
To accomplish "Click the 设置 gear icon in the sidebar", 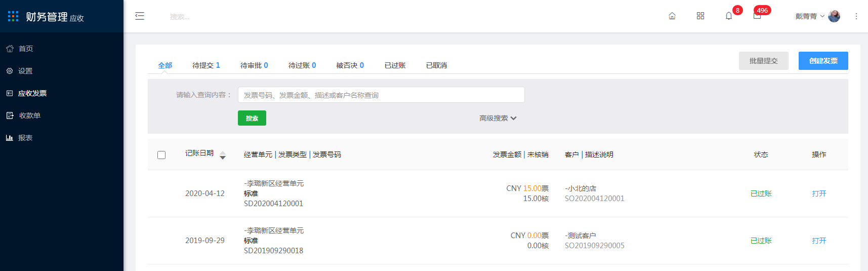I will click(x=10, y=71).
